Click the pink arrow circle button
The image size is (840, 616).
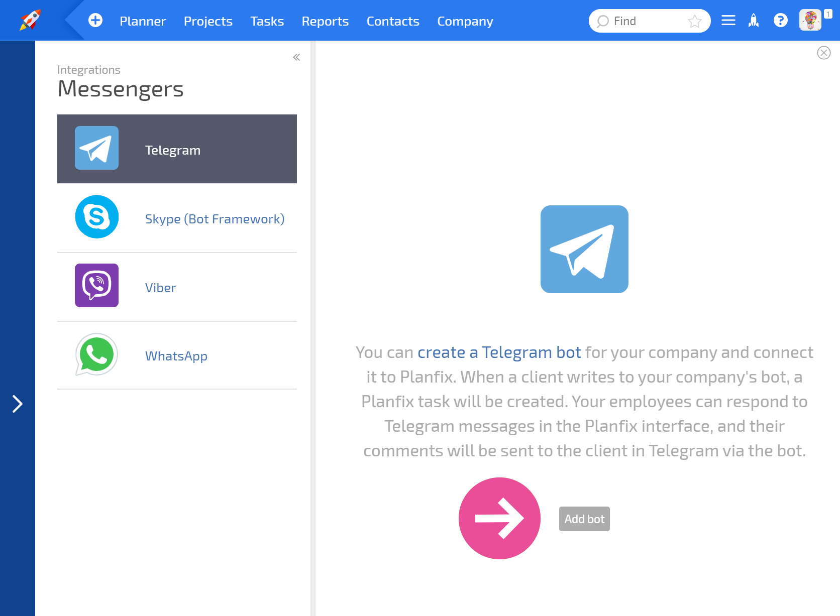499,518
